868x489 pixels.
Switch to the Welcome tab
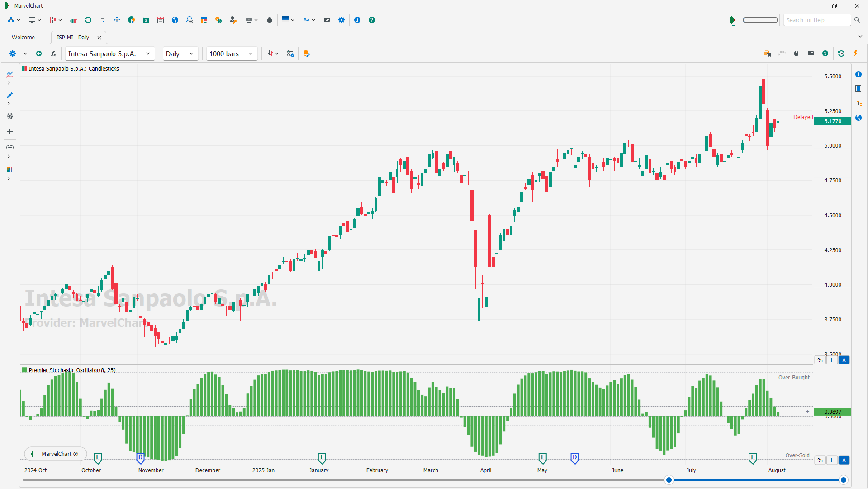23,38
